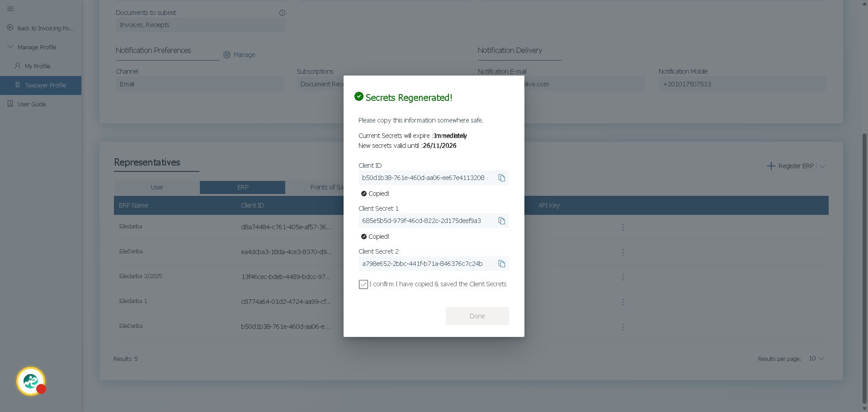Screen dimensions: 868x412
Task: Copy the Client Secret 2 value
Action: [502, 264]
